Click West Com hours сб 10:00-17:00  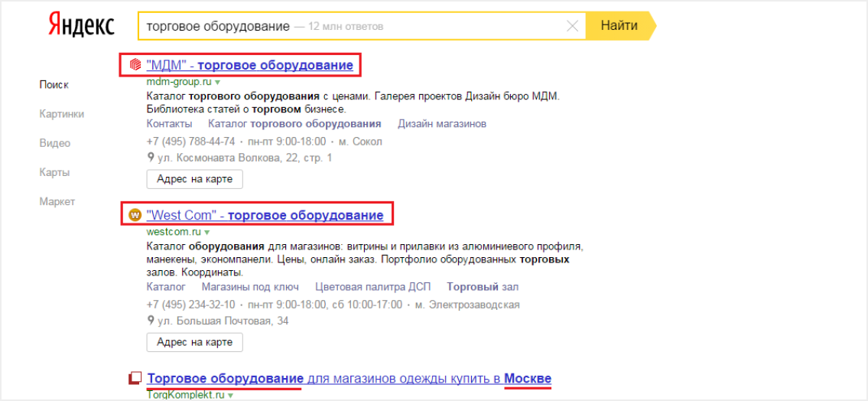(x=366, y=305)
